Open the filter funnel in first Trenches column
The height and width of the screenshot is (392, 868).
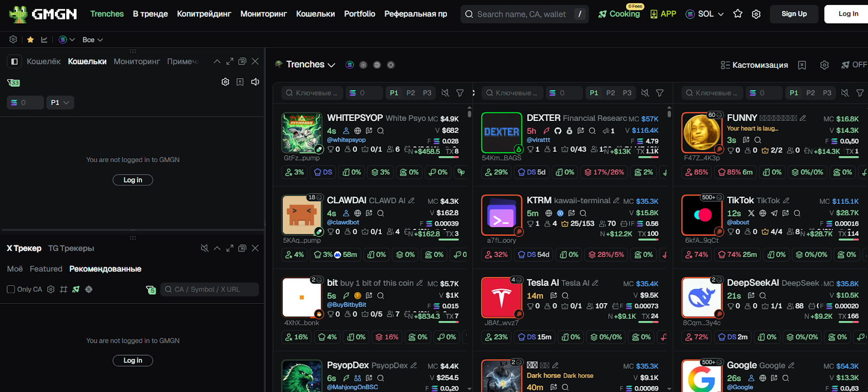point(460,93)
